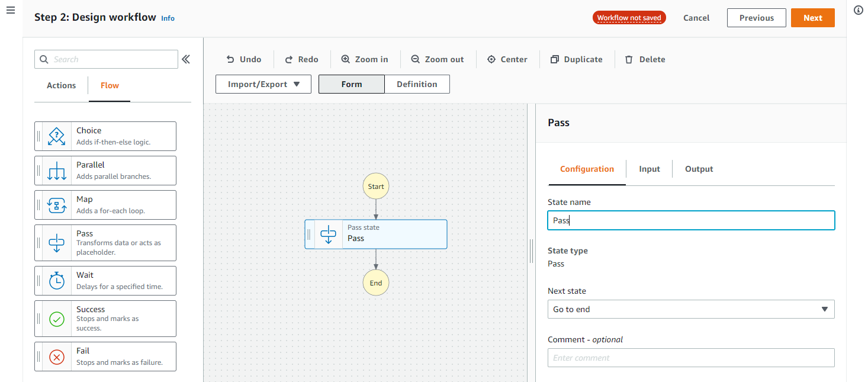The image size is (868, 382).
Task: Click the Pass state icon in Flow list
Action: click(x=57, y=243)
